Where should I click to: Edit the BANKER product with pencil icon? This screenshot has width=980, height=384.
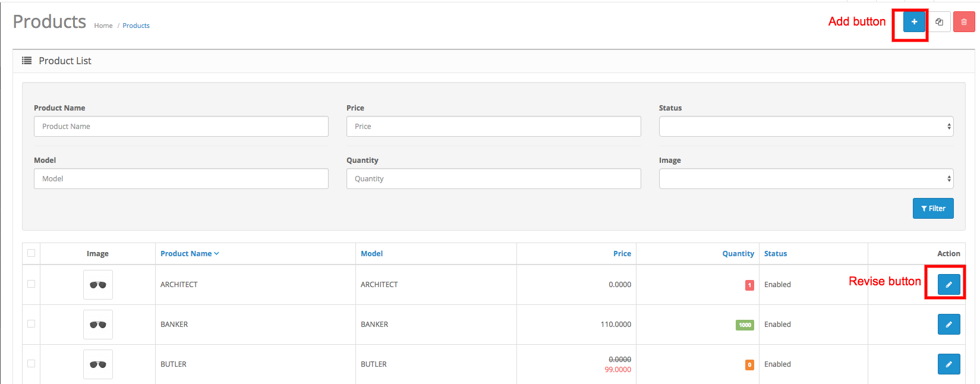point(949,325)
